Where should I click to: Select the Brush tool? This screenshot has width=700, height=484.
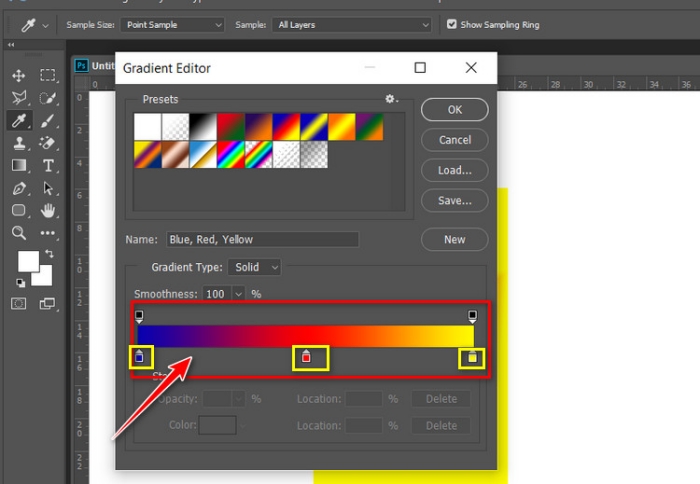click(48, 121)
